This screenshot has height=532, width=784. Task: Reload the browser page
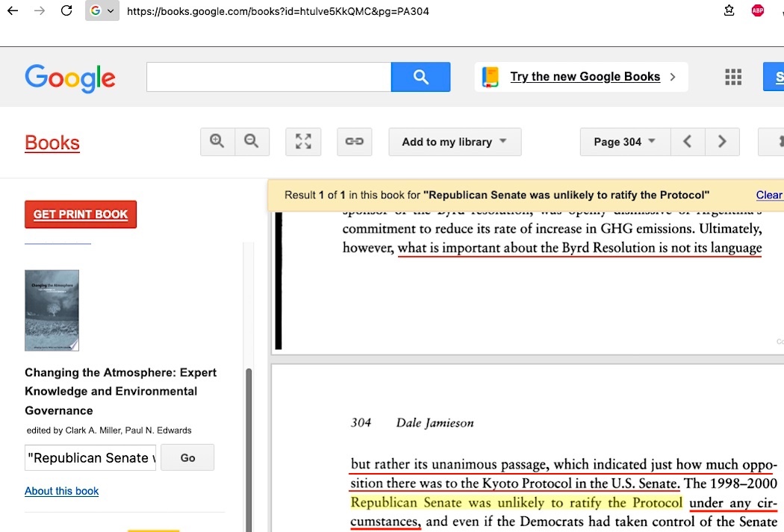coord(66,11)
